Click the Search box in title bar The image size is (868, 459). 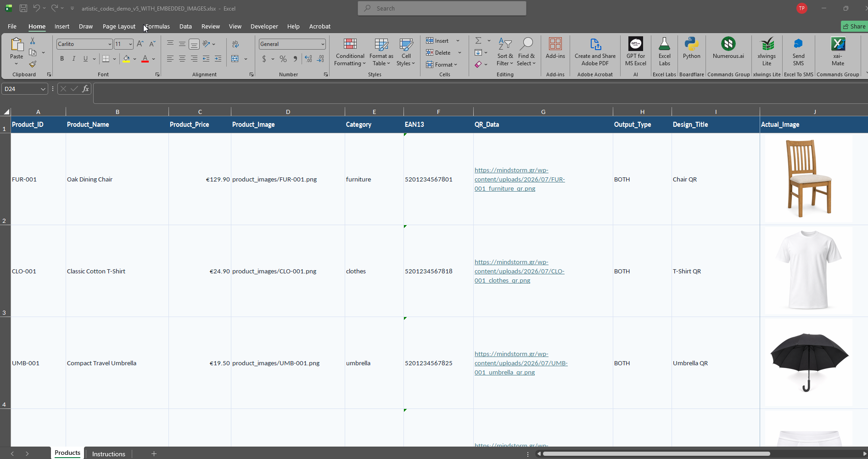pyautogui.click(x=442, y=8)
